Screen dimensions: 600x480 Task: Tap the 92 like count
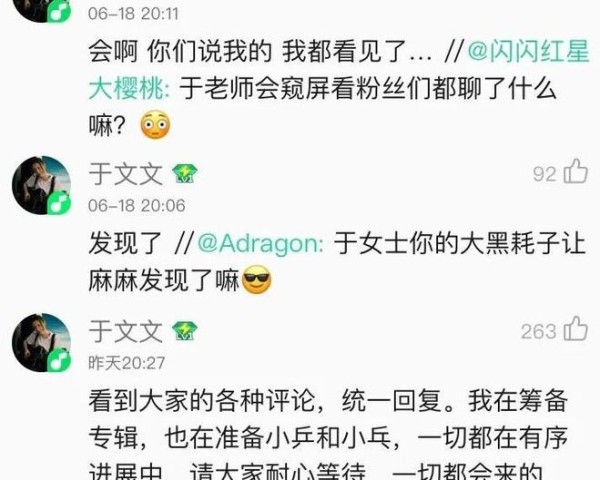tap(545, 174)
